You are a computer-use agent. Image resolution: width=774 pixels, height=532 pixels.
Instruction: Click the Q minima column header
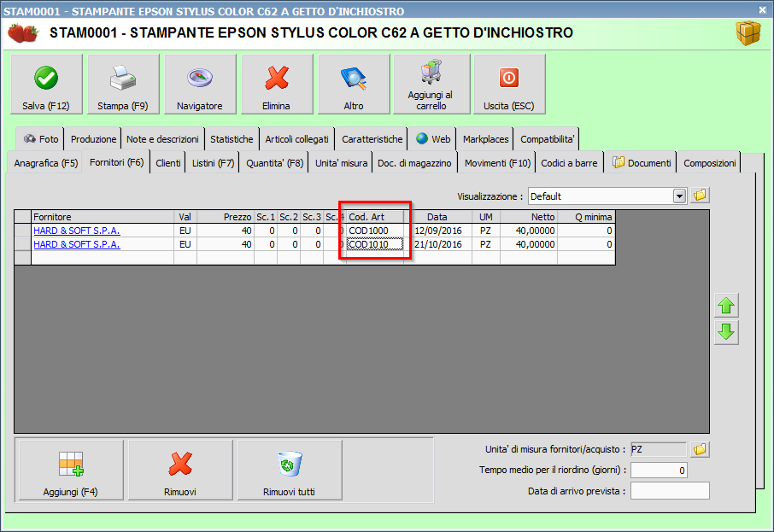click(586, 217)
